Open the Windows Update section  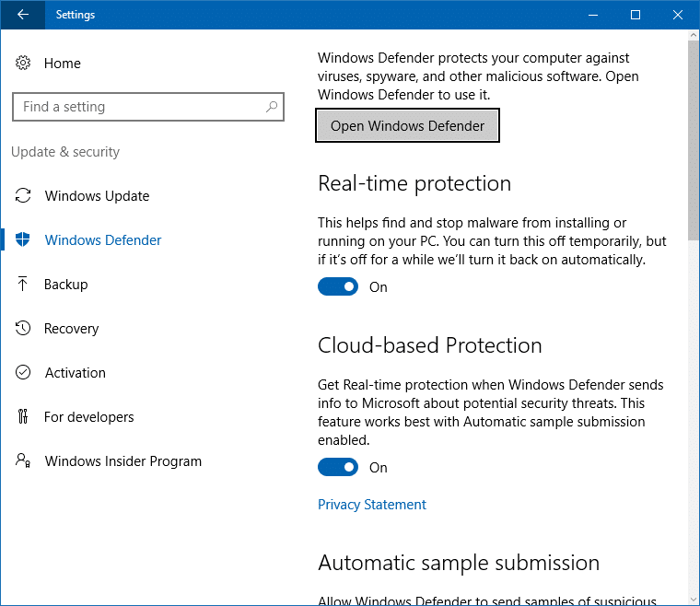pyautogui.click(x=97, y=196)
